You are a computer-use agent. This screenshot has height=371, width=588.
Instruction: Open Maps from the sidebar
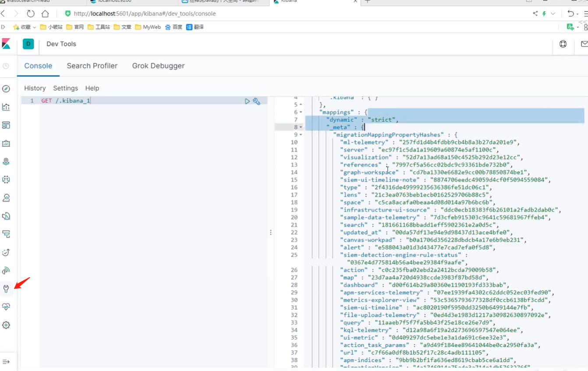coord(6,162)
